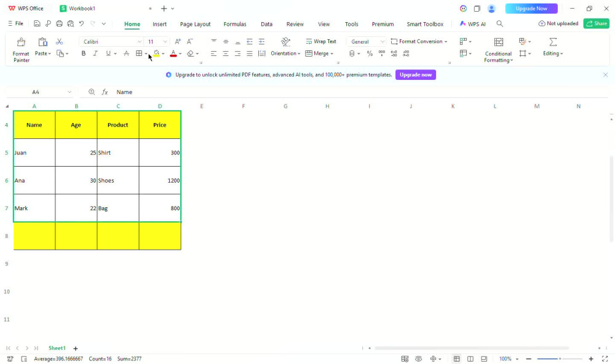Add a new sheet with plus button
This screenshot has width=615, height=364.
click(76, 348)
